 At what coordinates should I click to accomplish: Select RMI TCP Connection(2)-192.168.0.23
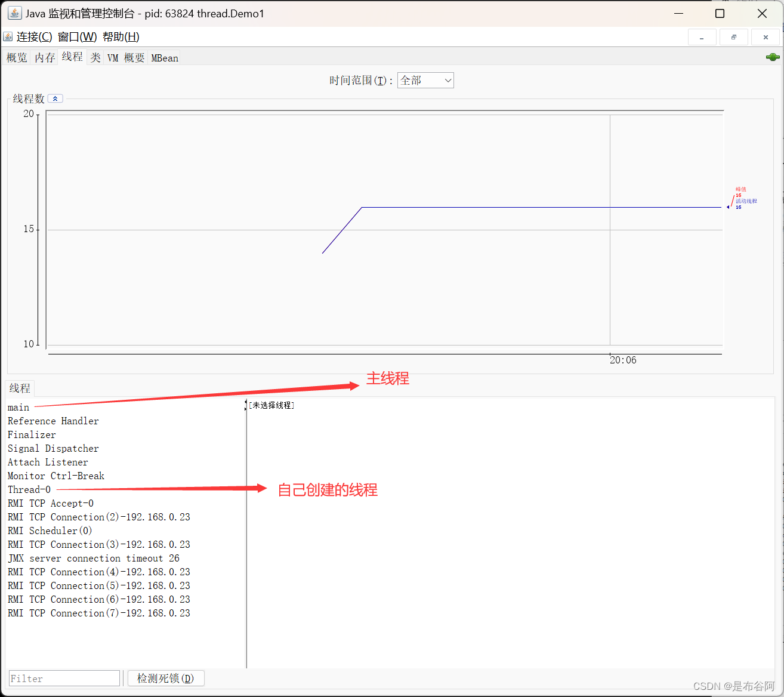pyautogui.click(x=99, y=517)
